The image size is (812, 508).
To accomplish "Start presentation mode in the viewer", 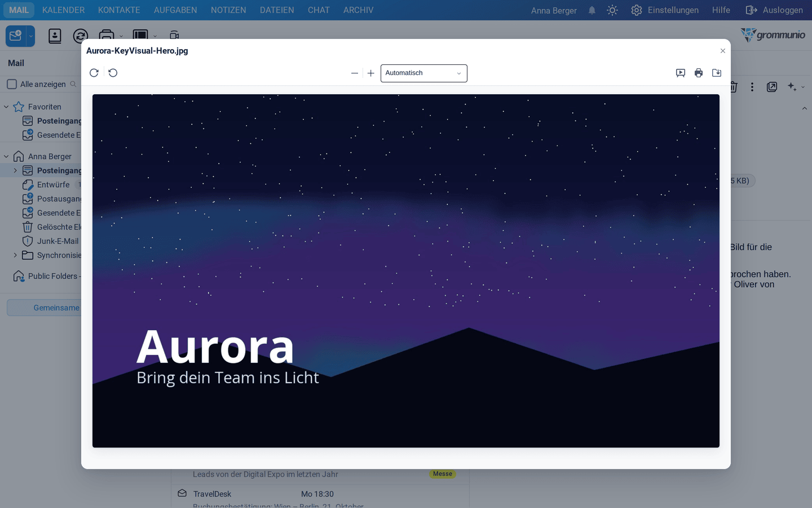I will (x=681, y=73).
